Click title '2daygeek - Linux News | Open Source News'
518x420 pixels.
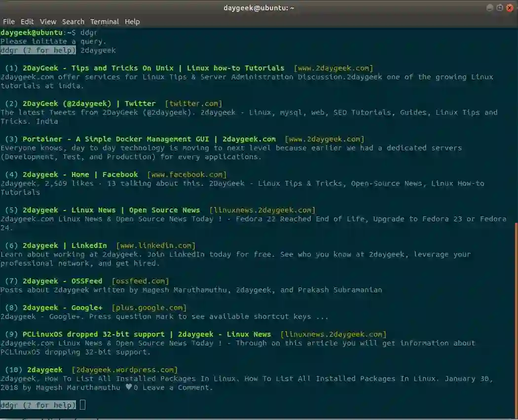[111, 210]
